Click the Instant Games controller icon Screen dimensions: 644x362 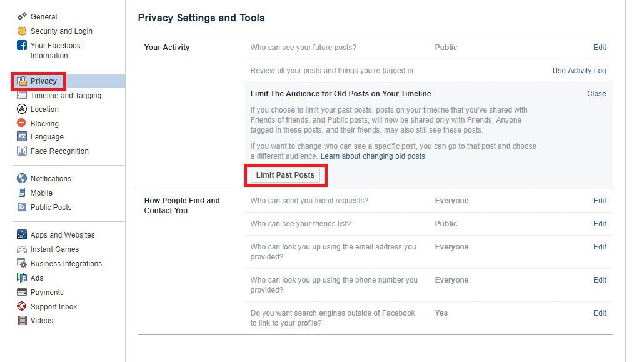[x=22, y=249]
